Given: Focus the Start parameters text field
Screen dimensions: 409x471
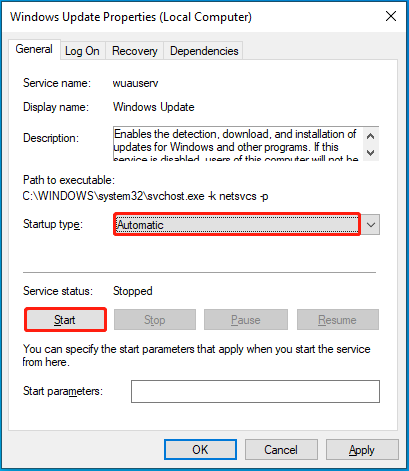Looking at the screenshot, I should click(255, 391).
